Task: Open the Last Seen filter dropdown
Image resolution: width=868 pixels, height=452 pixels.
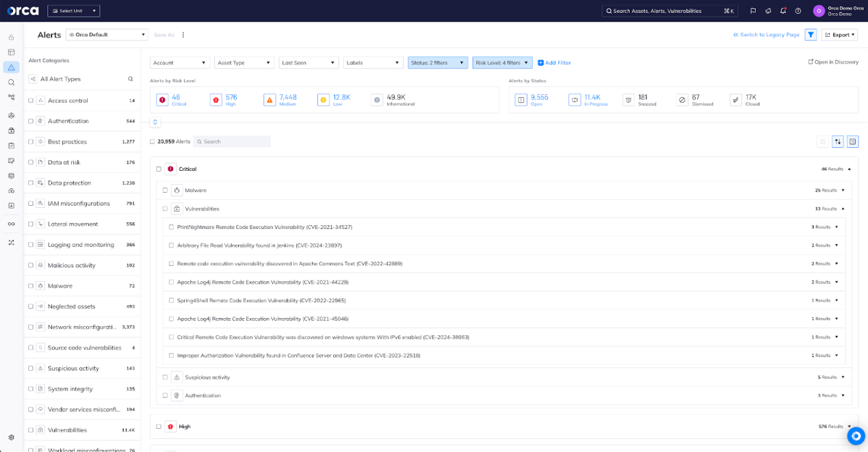Action: click(308, 62)
